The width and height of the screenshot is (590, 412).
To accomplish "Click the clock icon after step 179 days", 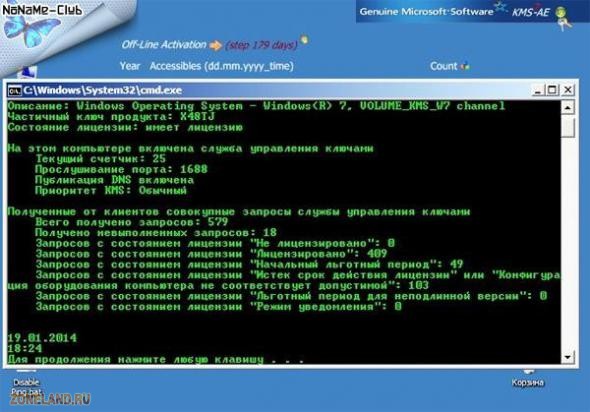I will coord(304,39).
